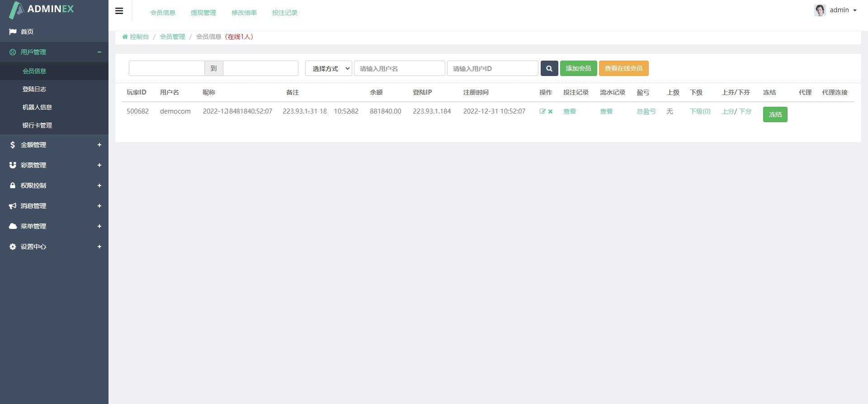Click the 冻结 button for democom
868x404 pixels.
coord(775,114)
